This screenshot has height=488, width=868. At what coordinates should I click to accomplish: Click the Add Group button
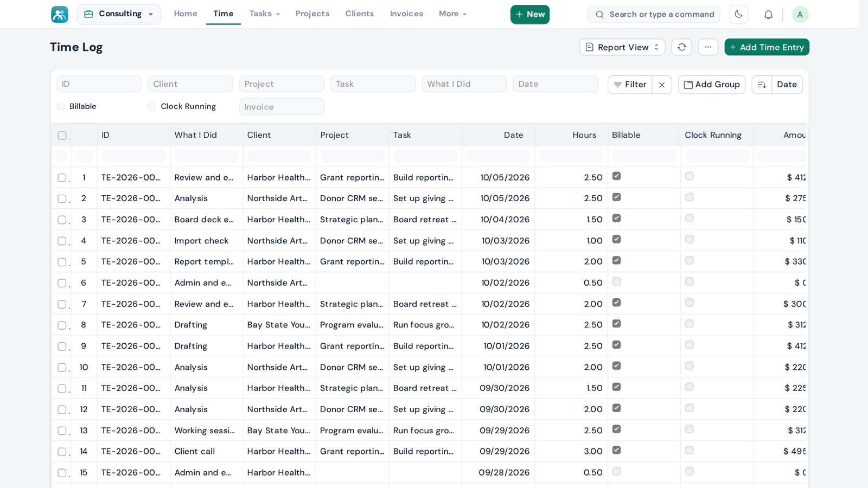(712, 85)
